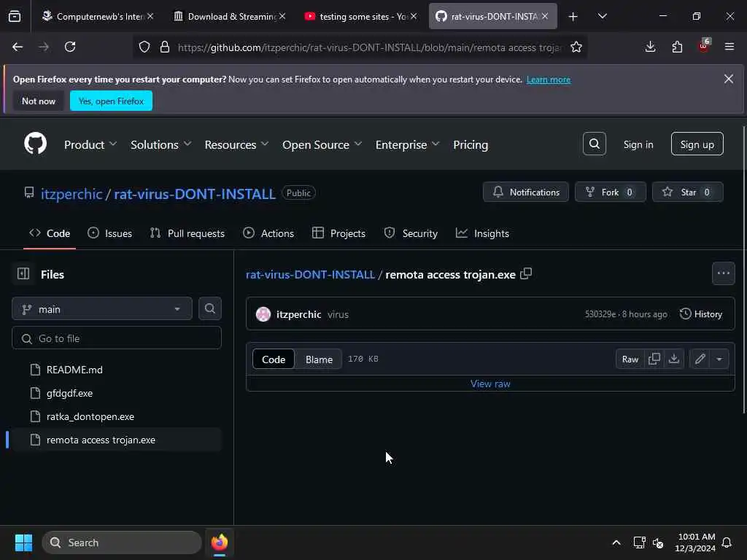
Task: Click Yes, open Firefox button
Action: click(x=111, y=101)
